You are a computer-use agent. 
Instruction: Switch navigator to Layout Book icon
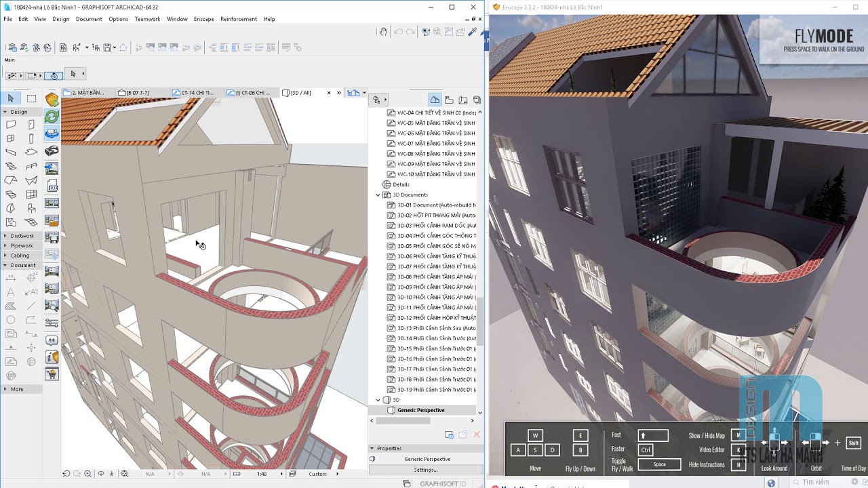click(462, 100)
